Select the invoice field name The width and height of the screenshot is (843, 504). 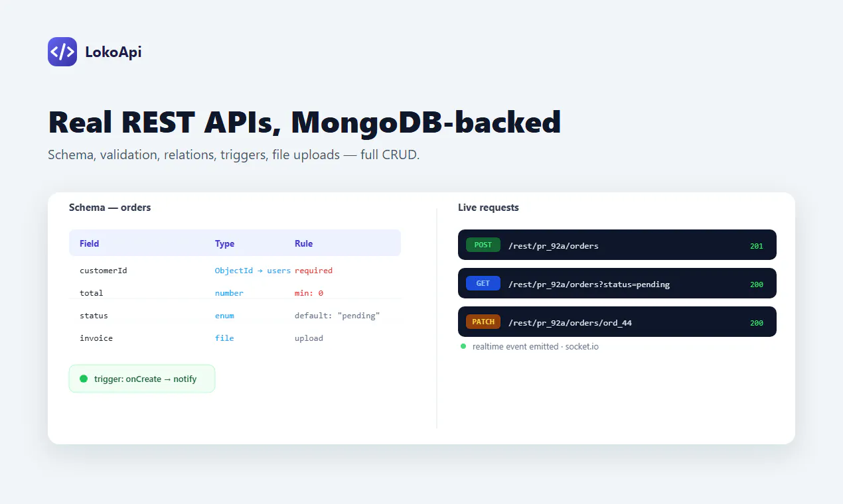96,338
